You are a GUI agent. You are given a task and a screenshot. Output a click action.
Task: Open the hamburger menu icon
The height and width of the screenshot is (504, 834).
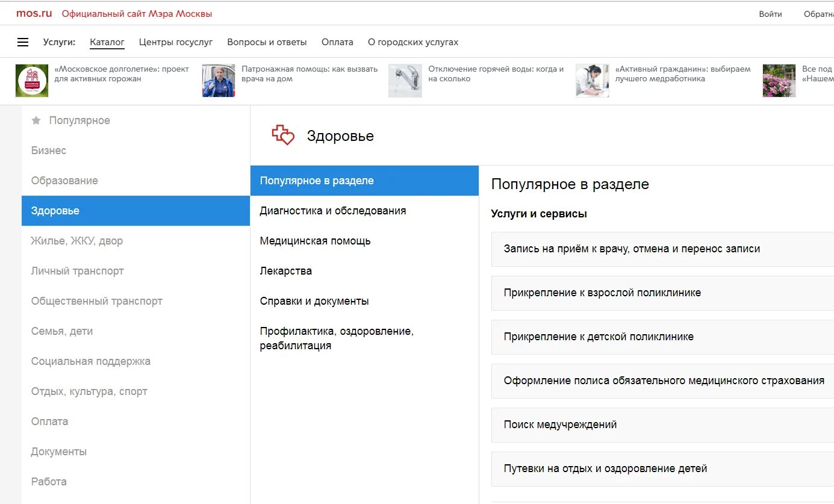(23, 42)
